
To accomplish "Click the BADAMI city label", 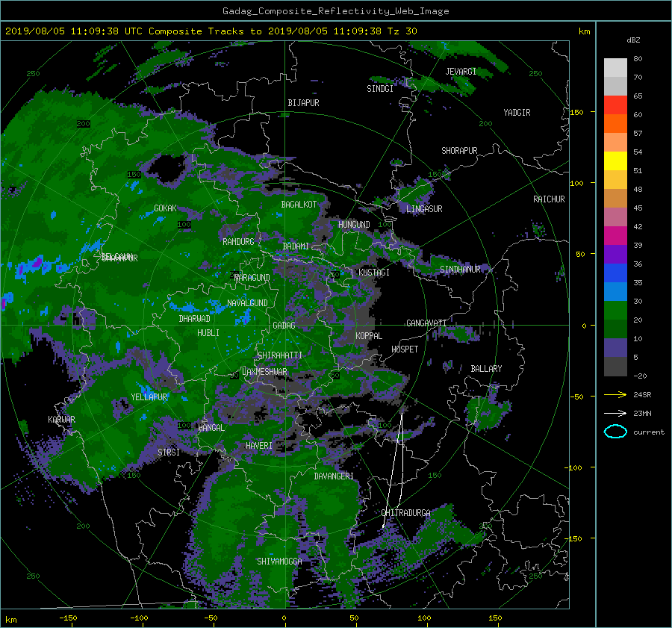I will click(x=296, y=246).
